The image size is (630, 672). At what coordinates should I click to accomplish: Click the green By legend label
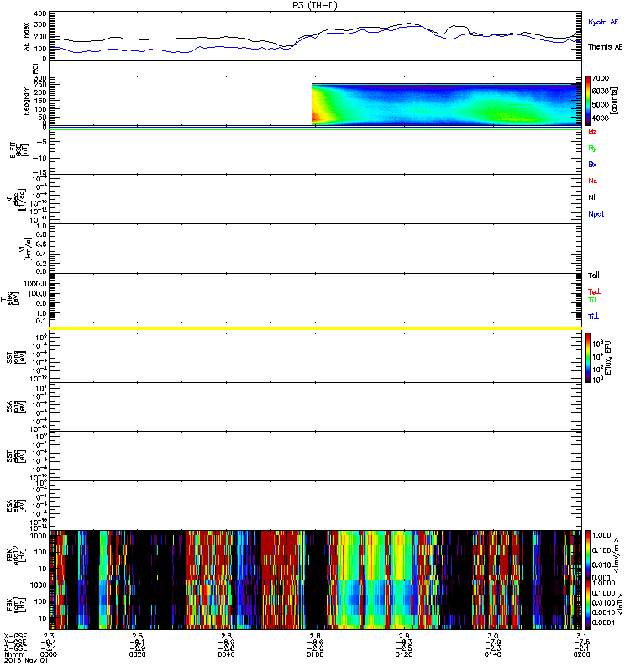click(592, 149)
